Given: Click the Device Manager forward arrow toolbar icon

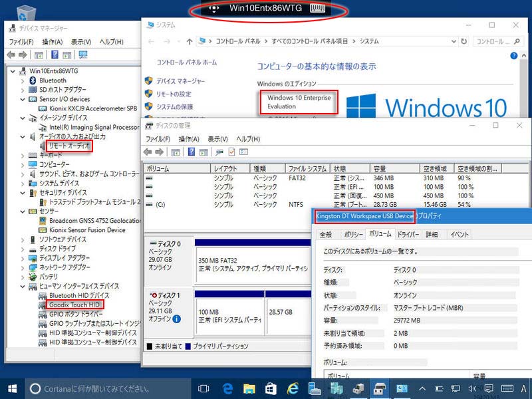Looking at the screenshot, I should pyautogui.click(x=23, y=55).
